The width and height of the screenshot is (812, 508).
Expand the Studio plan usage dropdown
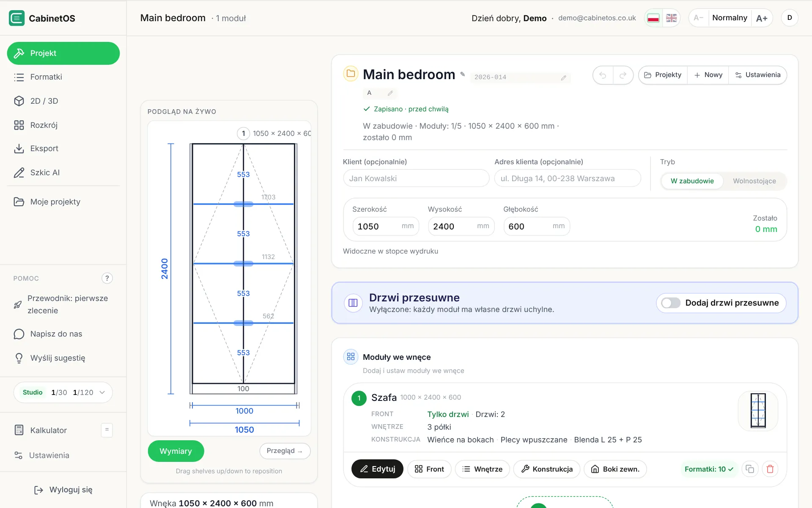[63, 392]
